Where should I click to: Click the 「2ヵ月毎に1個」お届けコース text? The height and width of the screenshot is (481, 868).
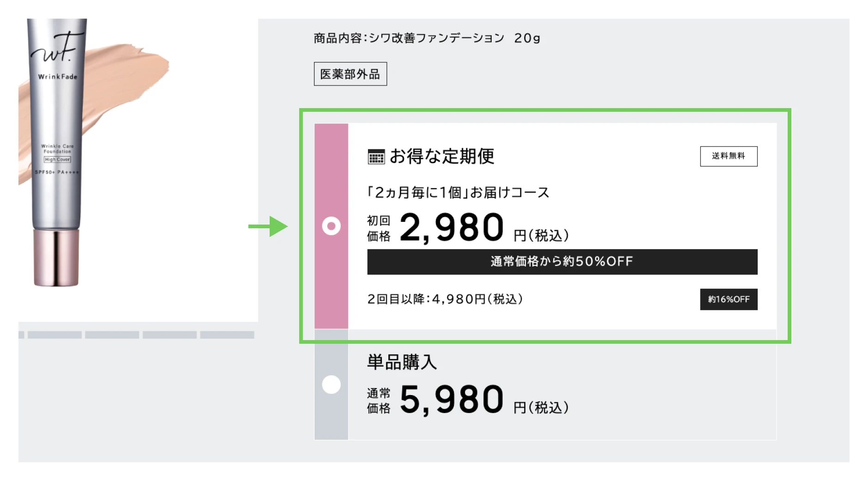click(x=458, y=192)
